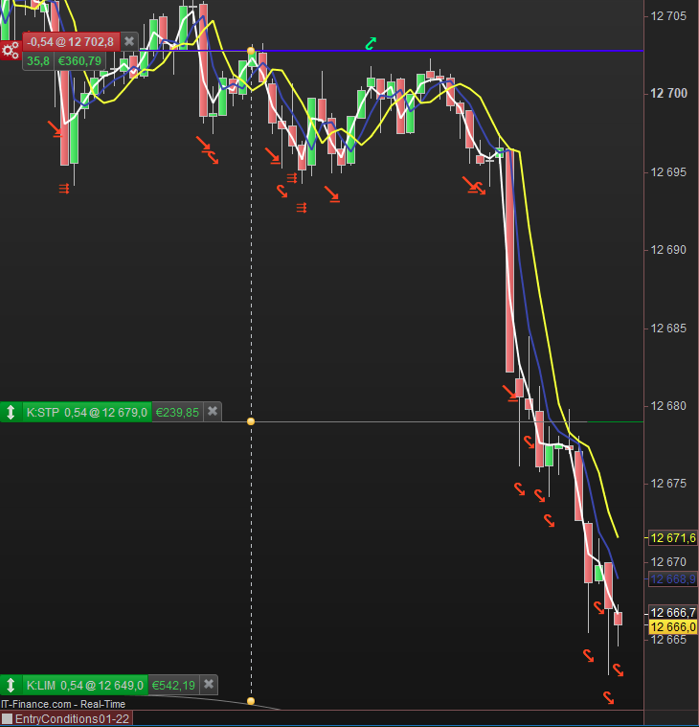The width and height of the screenshot is (699, 727).
Task: Close the -0,54 @ 12 702,8 position
Action: coord(129,41)
